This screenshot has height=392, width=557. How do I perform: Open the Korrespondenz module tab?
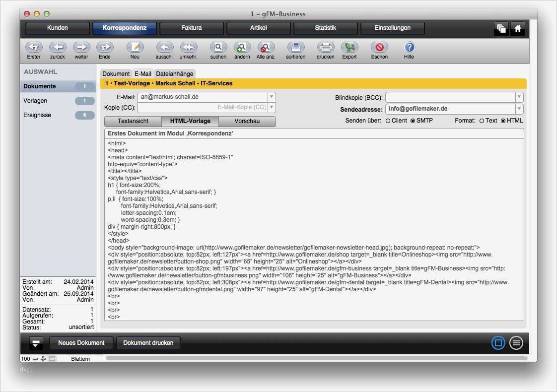124,28
